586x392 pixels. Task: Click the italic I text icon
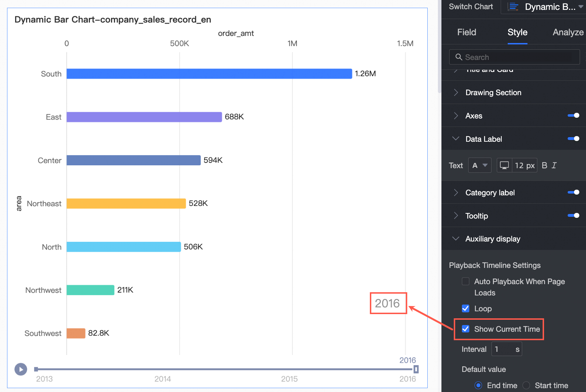click(x=554, y=165)
